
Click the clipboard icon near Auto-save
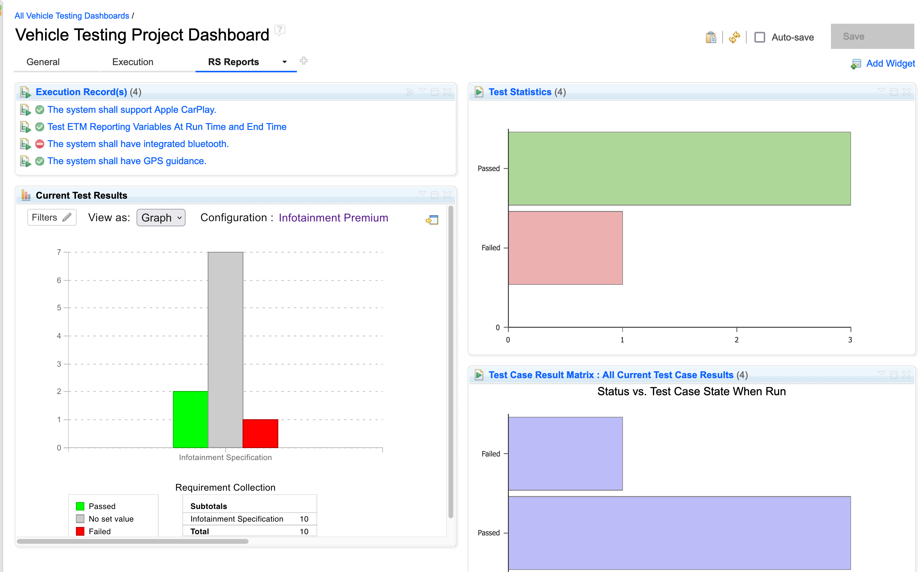(x=711, y=37)
